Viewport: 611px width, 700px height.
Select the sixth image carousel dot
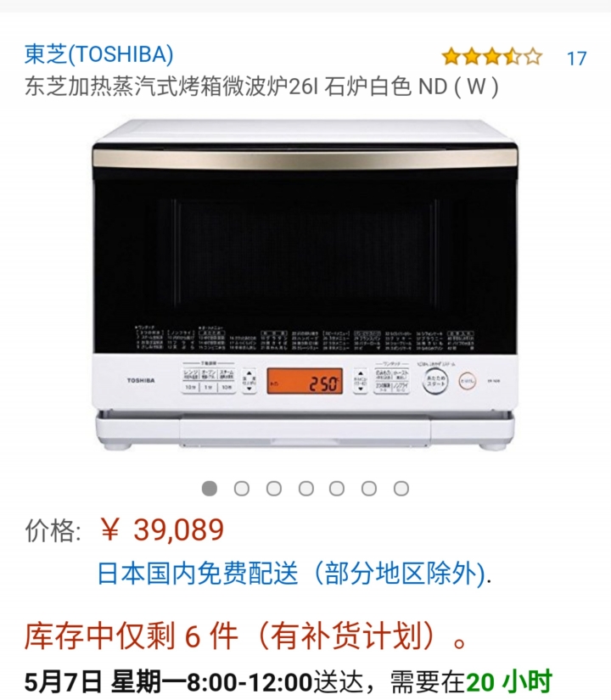tap(369, 489)
